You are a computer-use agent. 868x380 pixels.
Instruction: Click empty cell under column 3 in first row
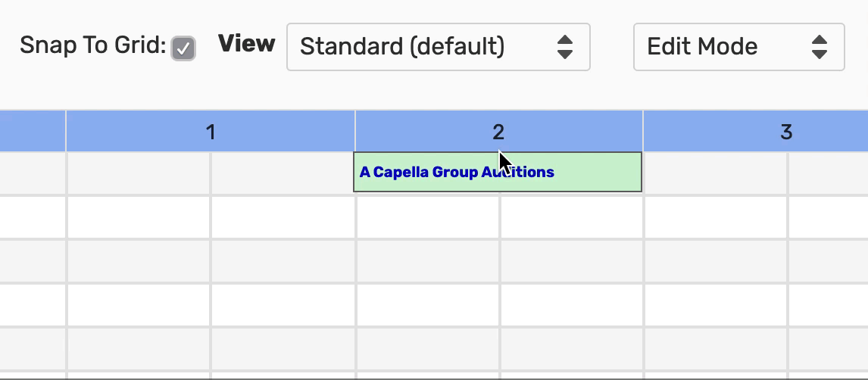715,173
